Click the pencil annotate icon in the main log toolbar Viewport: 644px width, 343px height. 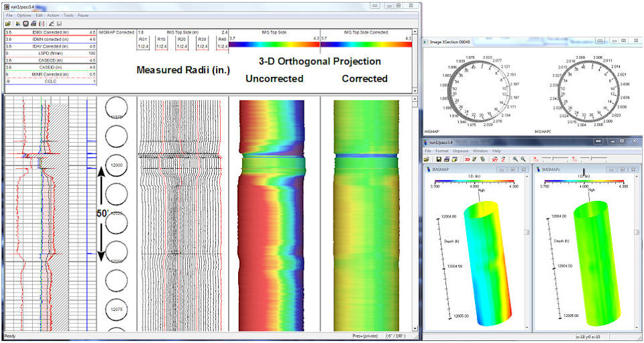52,24
